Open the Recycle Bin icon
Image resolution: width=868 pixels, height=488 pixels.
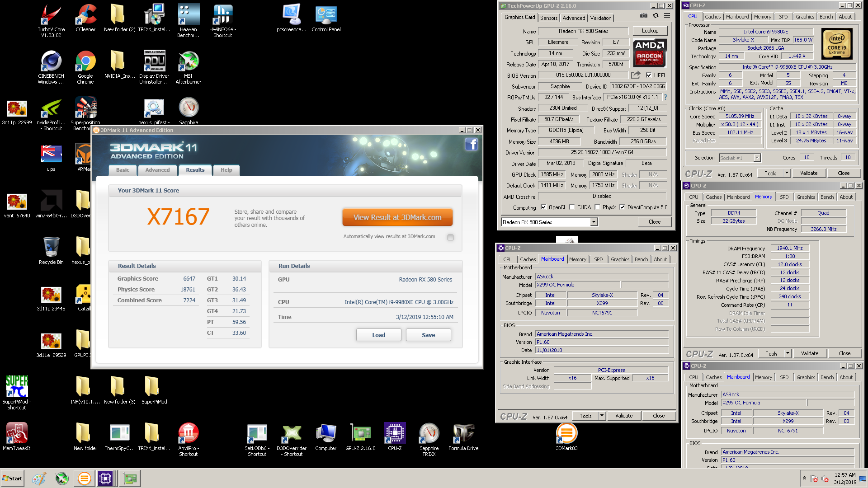[x=51, y=250]
